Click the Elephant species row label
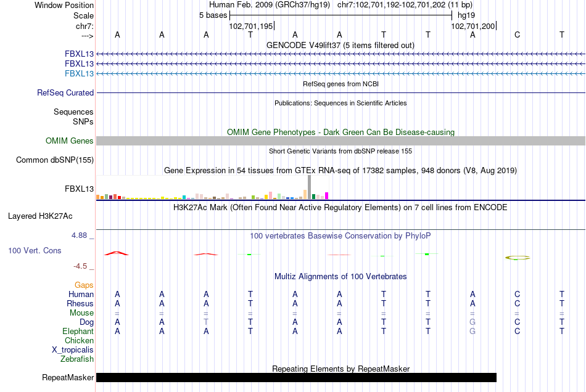 tap(78, 332)
